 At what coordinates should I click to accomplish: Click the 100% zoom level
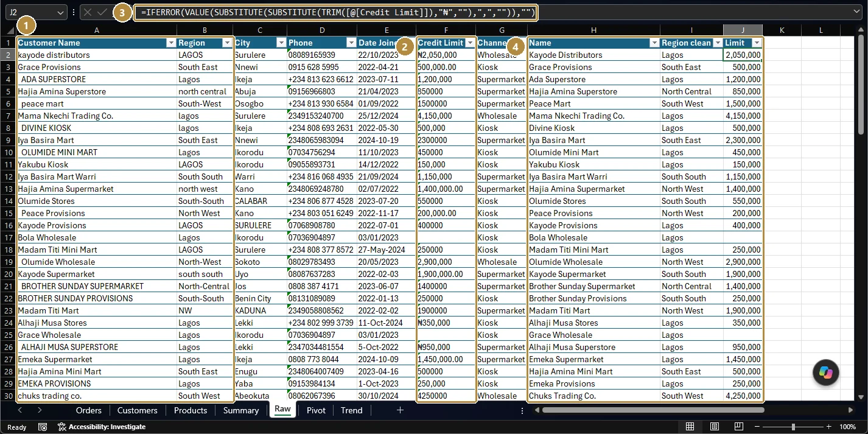[x=848, y=427]
